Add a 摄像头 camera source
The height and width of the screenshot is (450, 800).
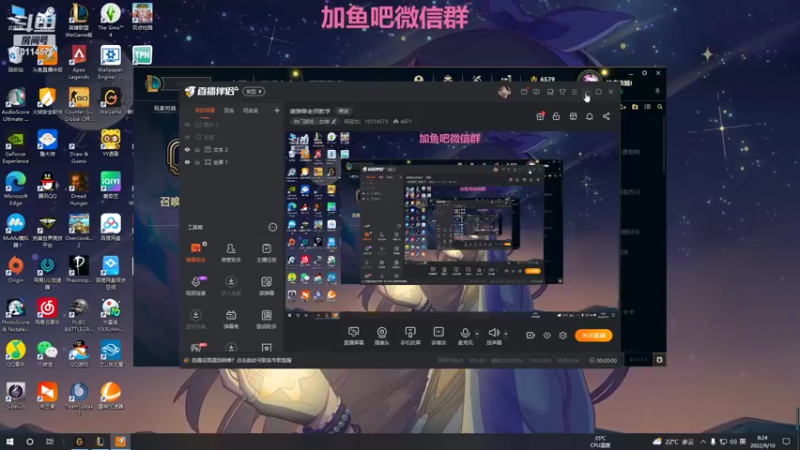click(382, 336)
